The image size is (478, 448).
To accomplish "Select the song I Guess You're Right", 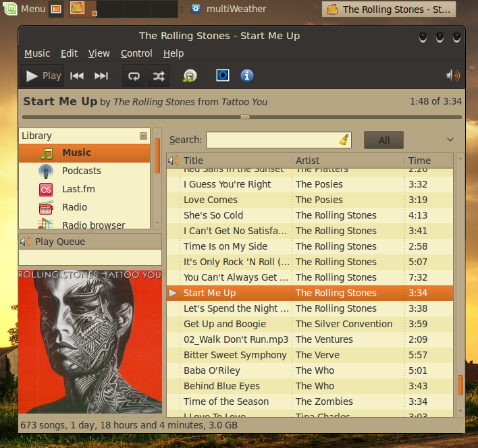I will click(x=310, y=184).
